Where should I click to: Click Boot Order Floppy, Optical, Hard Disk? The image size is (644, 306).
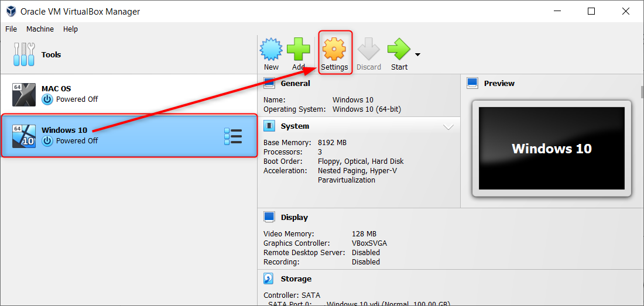tap(361, 161)
